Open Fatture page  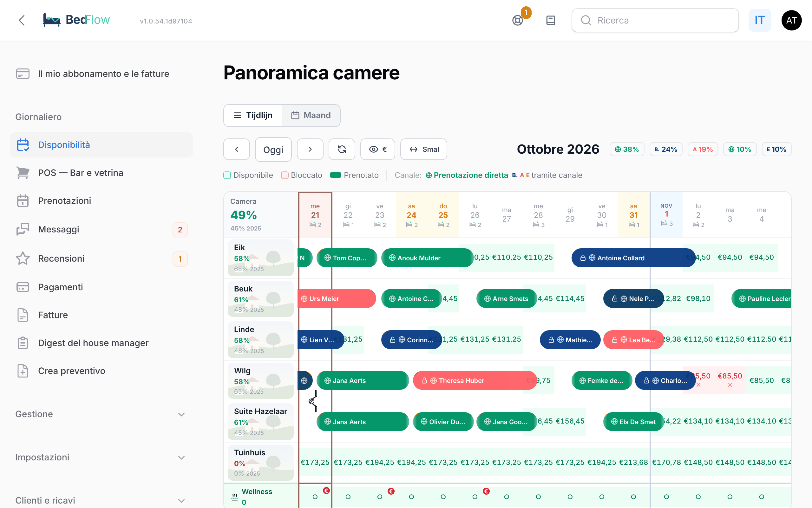click(101, 315)
